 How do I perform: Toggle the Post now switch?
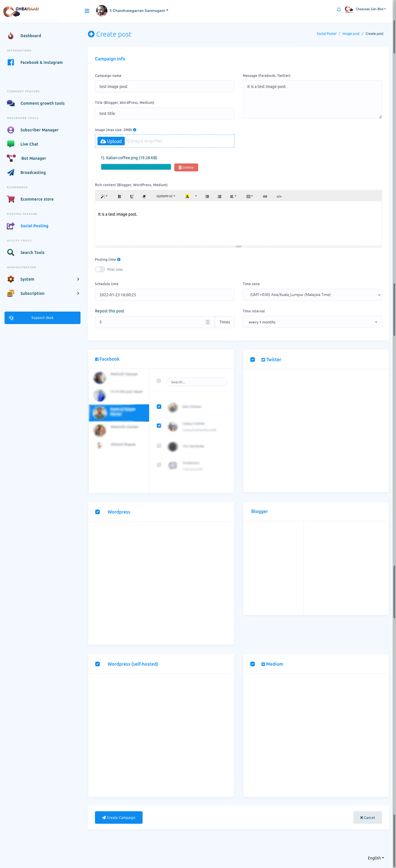[x=100, y=269]
